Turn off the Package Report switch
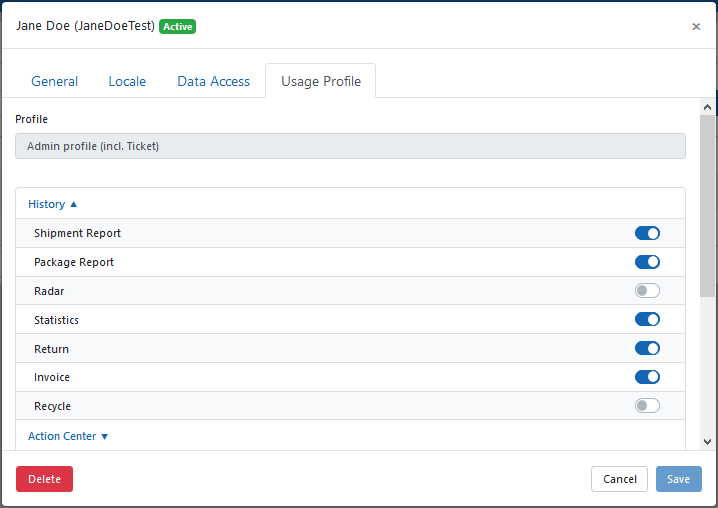Image resolution: width=718 pixels, height=508 pixels. pyautogui.click(x=647, y=262)
